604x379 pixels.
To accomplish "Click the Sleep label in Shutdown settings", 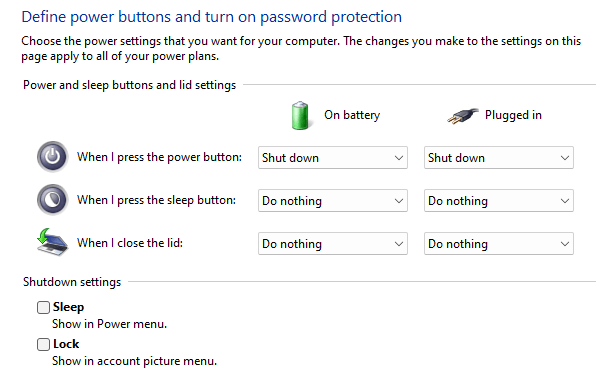I will click(68, 307).
